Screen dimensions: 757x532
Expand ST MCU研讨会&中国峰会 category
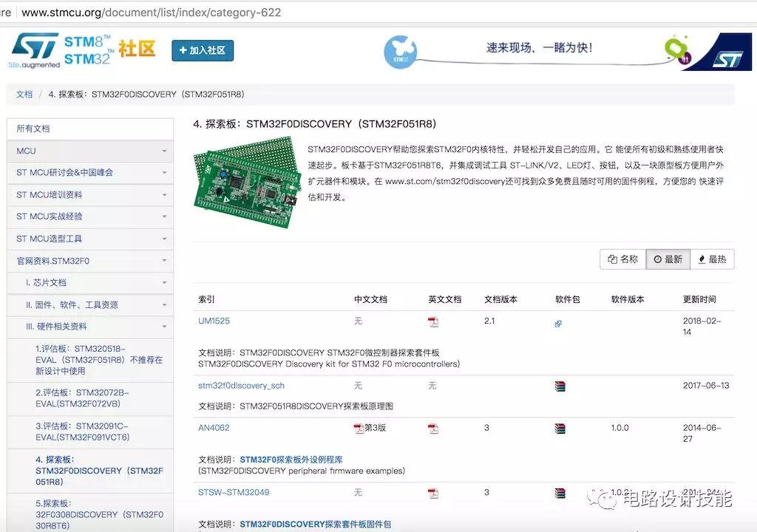coord(90,173)
